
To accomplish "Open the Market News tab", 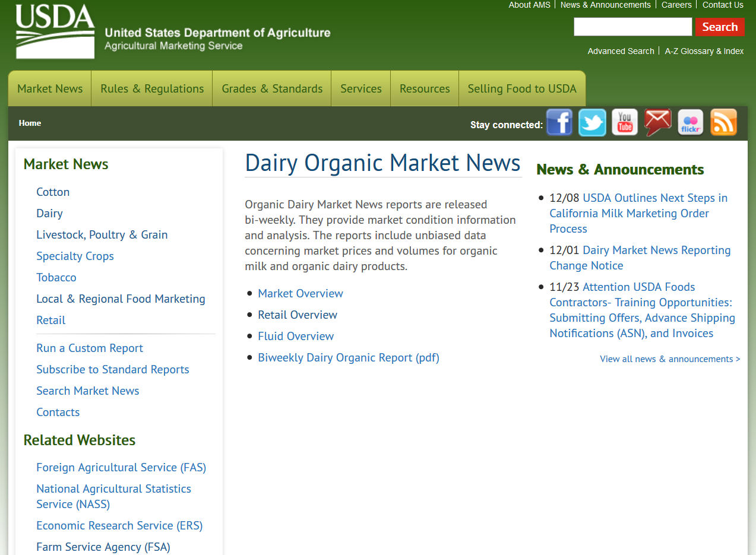I will pyautogui.click(x=50, y=88).
